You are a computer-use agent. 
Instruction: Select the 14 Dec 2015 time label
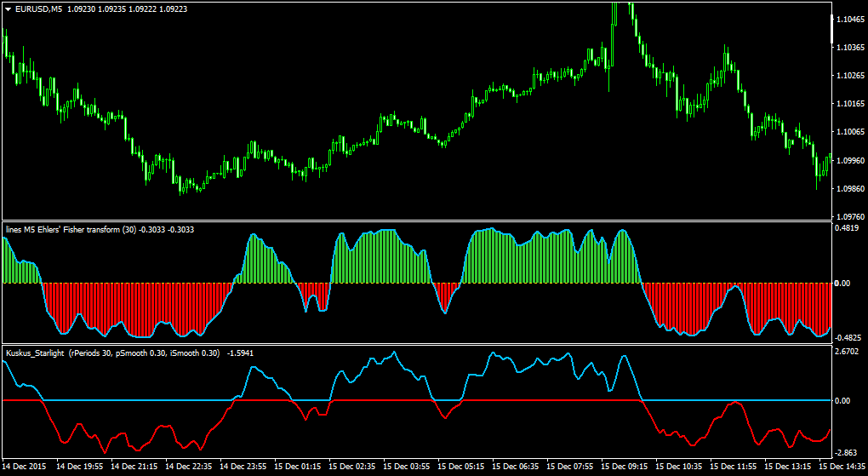click(x=25, y=467)
